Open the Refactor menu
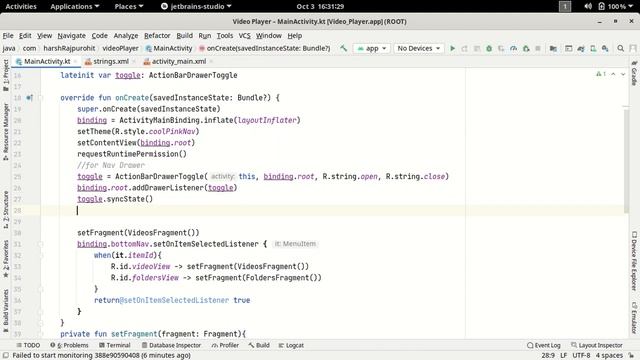Image resolution: width=640 pixels, height=360 pixels. click(157, 36)
